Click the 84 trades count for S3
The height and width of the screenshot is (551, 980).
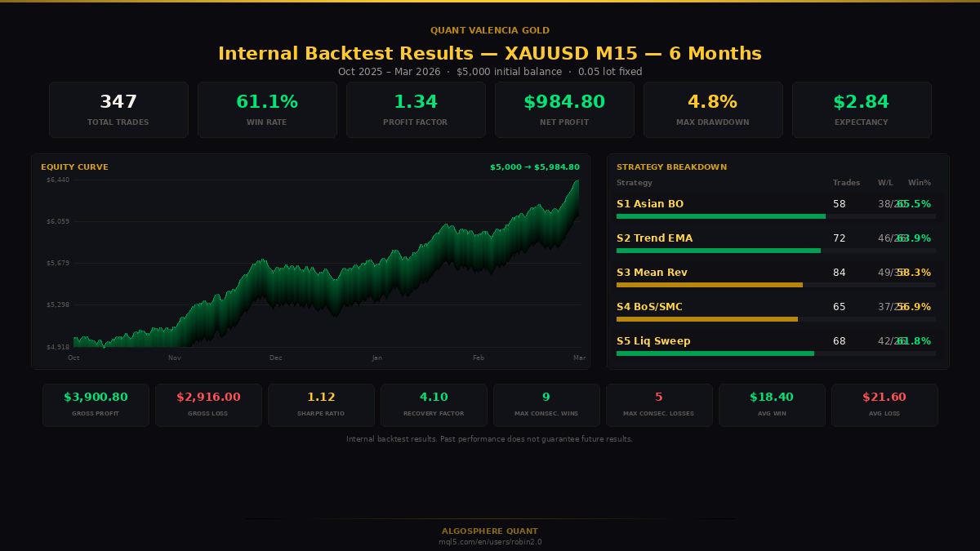pos(840,273)
